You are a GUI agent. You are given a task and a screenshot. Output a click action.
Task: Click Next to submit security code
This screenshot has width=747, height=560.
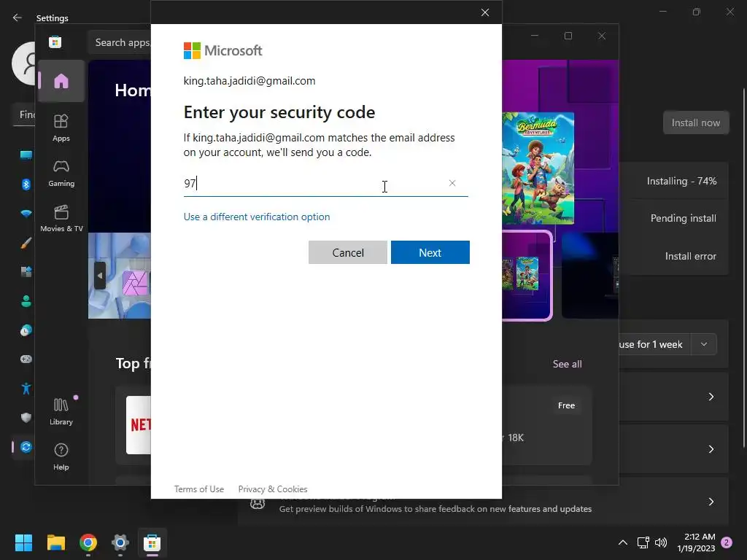tap(430, 252)
